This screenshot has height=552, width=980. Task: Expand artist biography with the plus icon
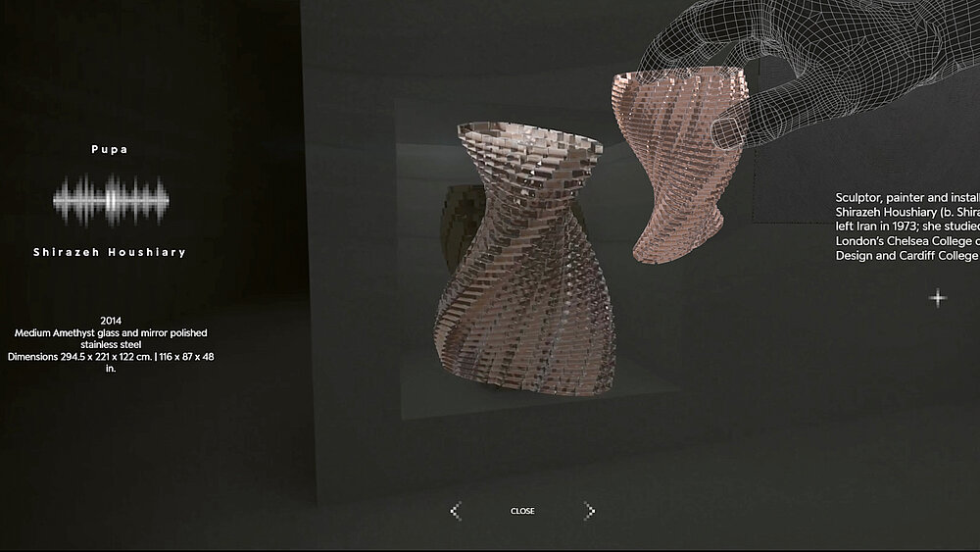[x=938, y=297]
